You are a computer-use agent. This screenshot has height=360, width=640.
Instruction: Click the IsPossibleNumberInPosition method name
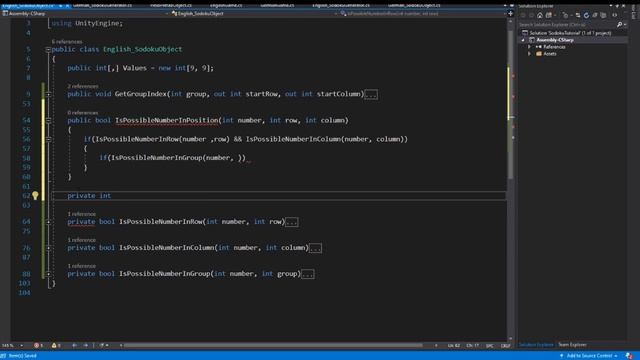167,120
